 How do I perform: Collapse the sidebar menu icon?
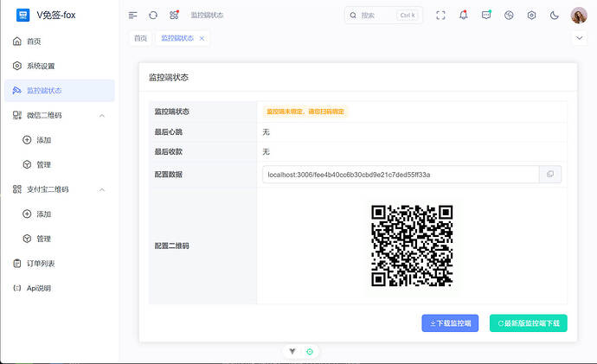click(x=132, y=16)
